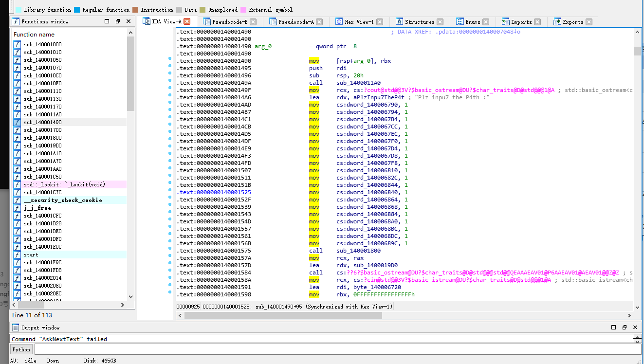Viewport: 644px width, 364px height.
Task: Click the Hex View-1 tab icon
Action: coord(339,22)
